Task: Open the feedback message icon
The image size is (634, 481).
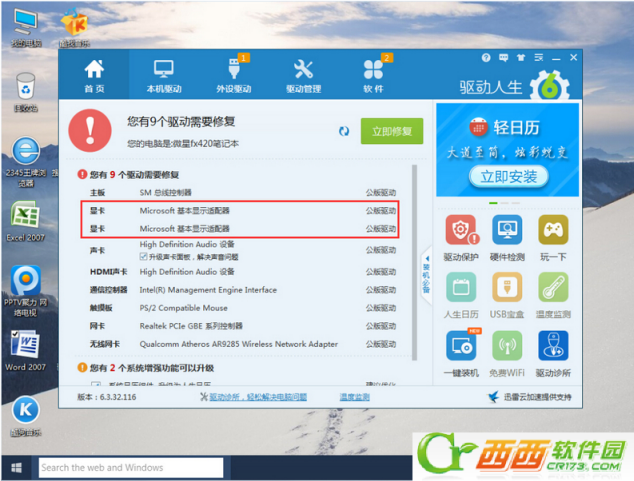Action: point(503,58)
